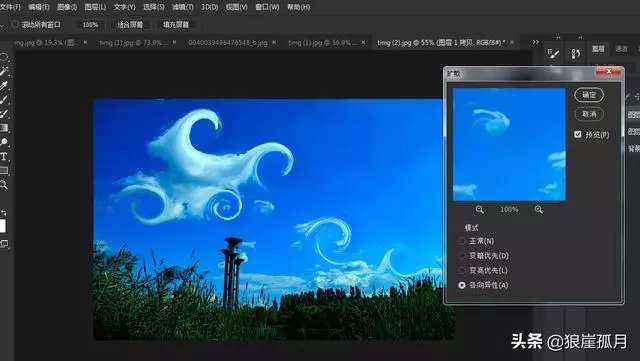This screenshot has height=361, width=640.
Task: Open the 帮助(H) menu
Action: click(x=298, y=7)
